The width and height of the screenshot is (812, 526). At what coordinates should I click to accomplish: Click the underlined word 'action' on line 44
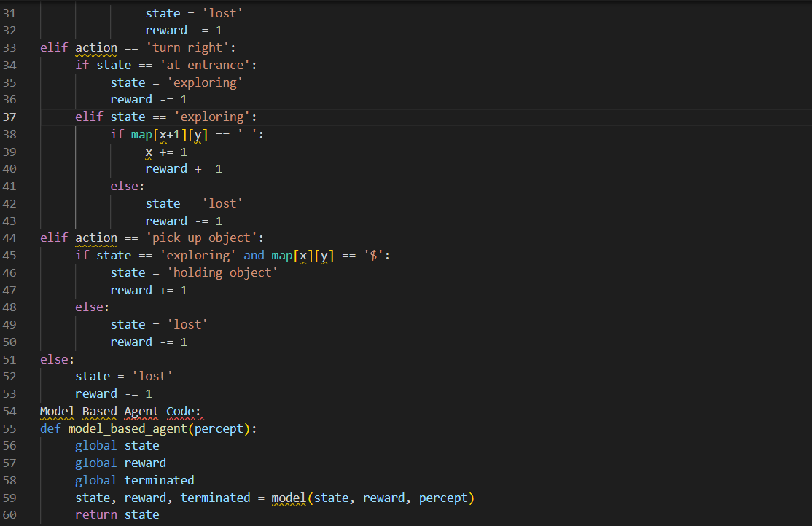pyautogui.click(x=95, y=238)
